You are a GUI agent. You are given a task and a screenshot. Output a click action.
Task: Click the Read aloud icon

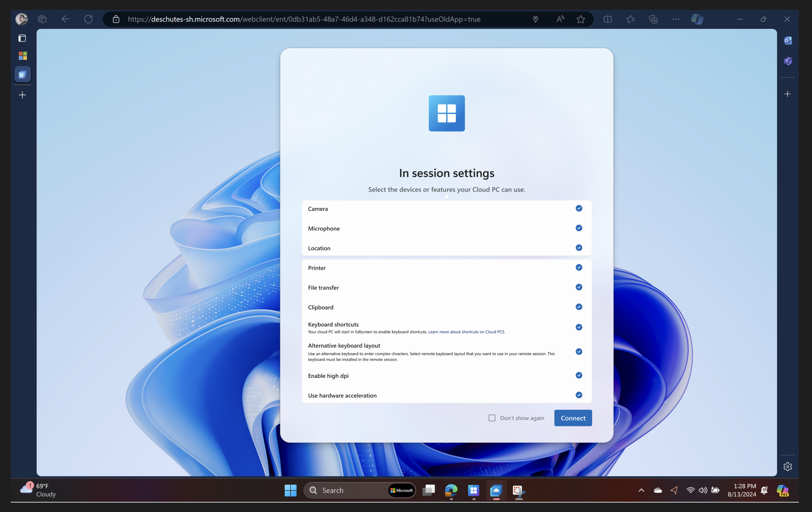pos(560,19)
